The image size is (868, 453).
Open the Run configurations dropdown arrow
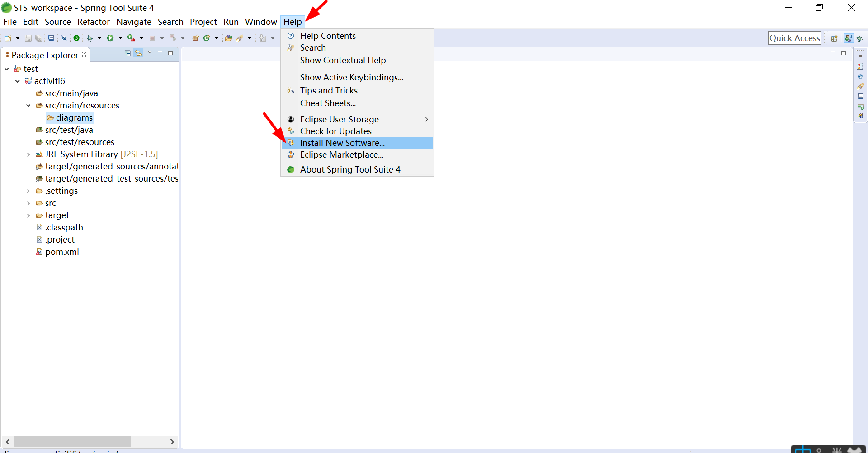point(120,38)
